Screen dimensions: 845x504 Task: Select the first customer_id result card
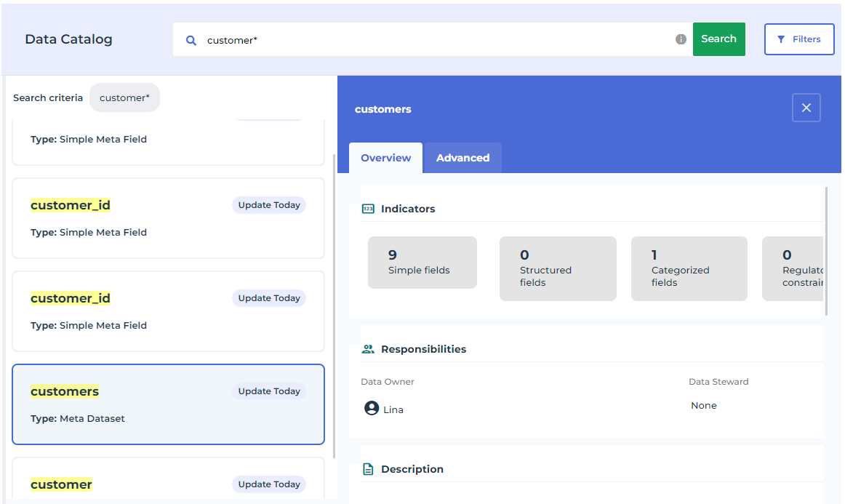click(x=168, y=217)
